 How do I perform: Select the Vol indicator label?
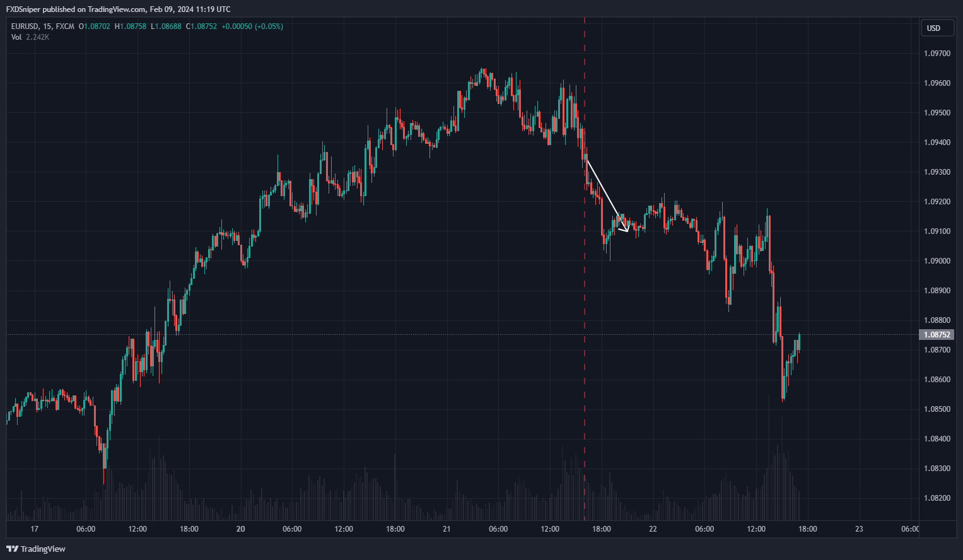[x=16, y=37]
